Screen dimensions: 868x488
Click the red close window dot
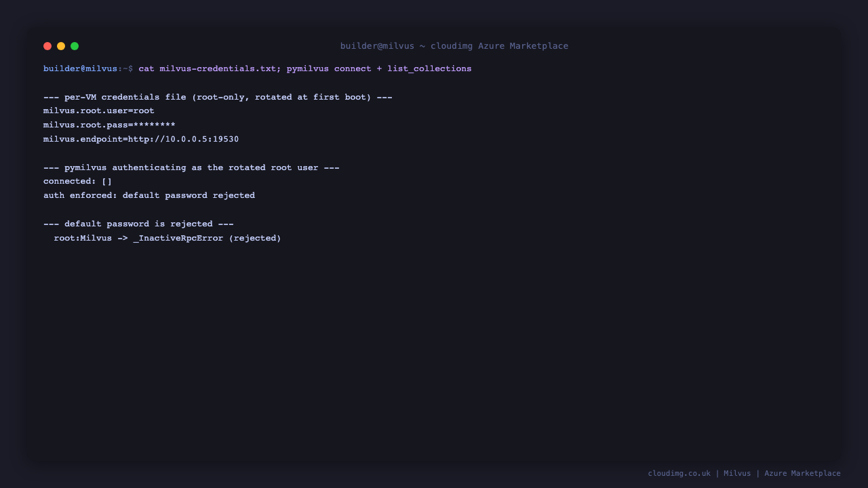[x=47, y=46]
